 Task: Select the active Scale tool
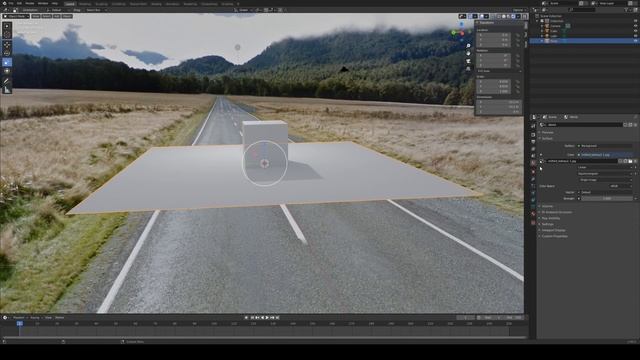[x=7, y=62]
